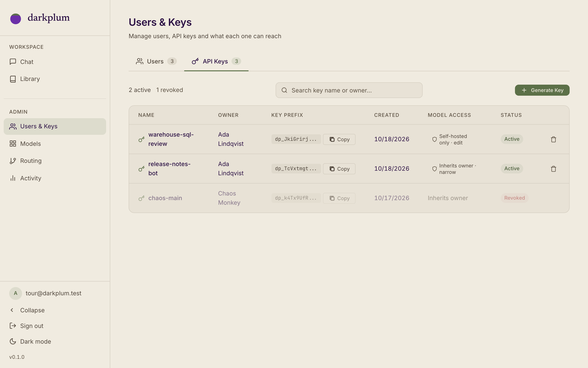Click Active badge in release-notes-bot row

(x=512, y=169)
